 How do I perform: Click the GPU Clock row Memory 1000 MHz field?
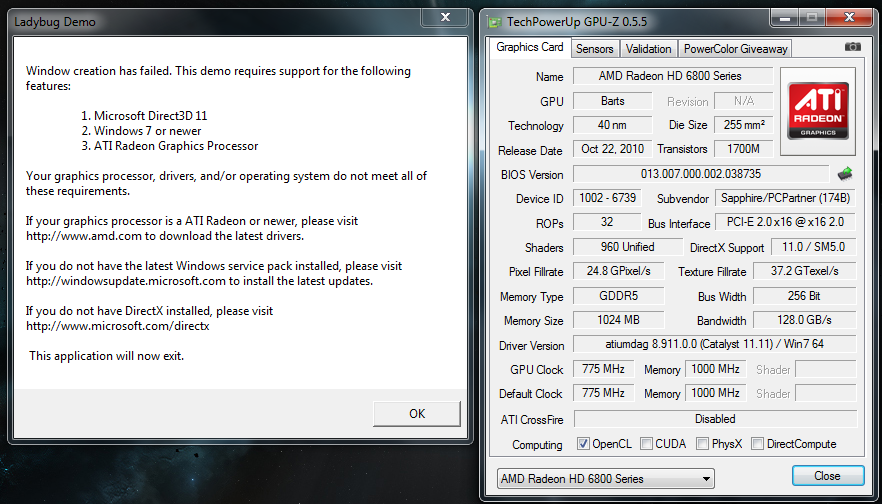coord(716,369)
